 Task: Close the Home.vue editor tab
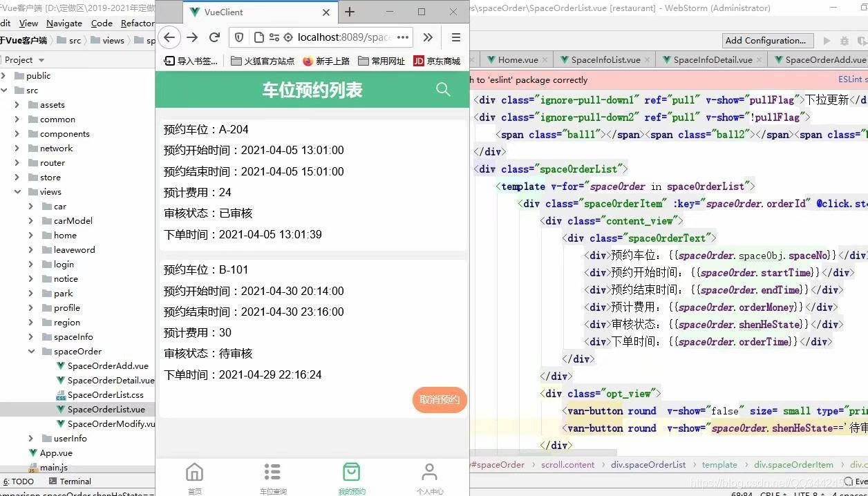coord(545,60)
